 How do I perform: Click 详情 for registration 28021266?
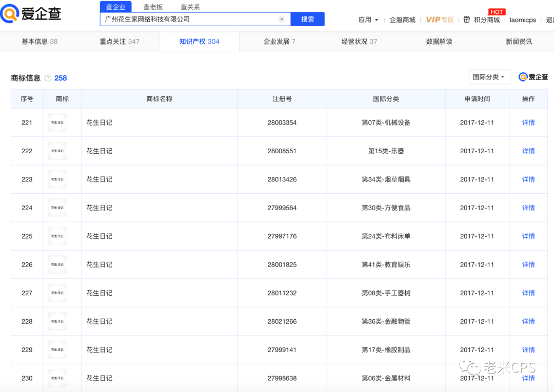tap(528, 321)
